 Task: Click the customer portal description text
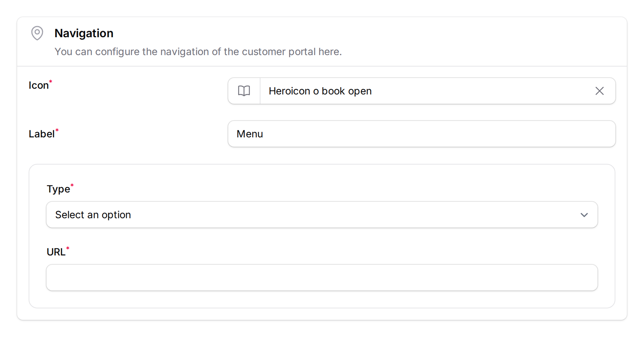click(x=198, y=52)
